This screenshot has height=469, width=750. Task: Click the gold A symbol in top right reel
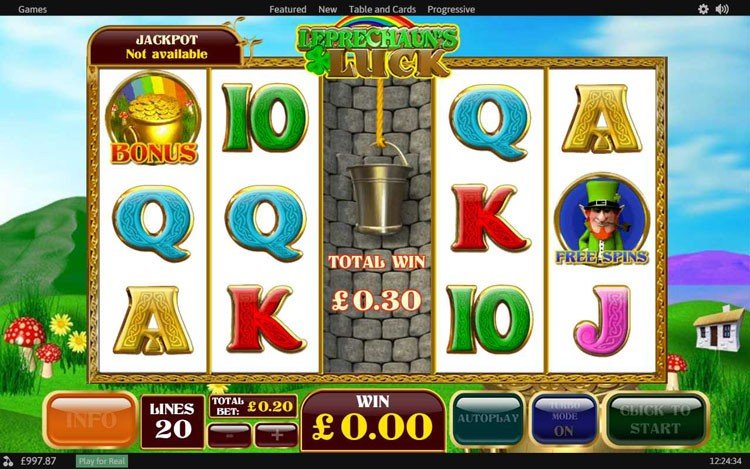coord(602,119)
